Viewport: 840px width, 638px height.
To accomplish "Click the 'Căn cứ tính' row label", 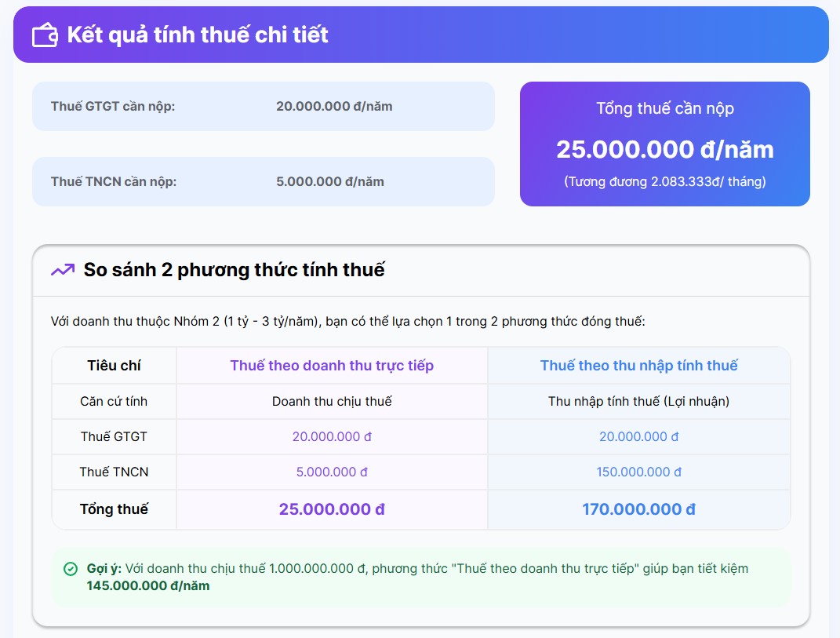I will tap(114, 401).
